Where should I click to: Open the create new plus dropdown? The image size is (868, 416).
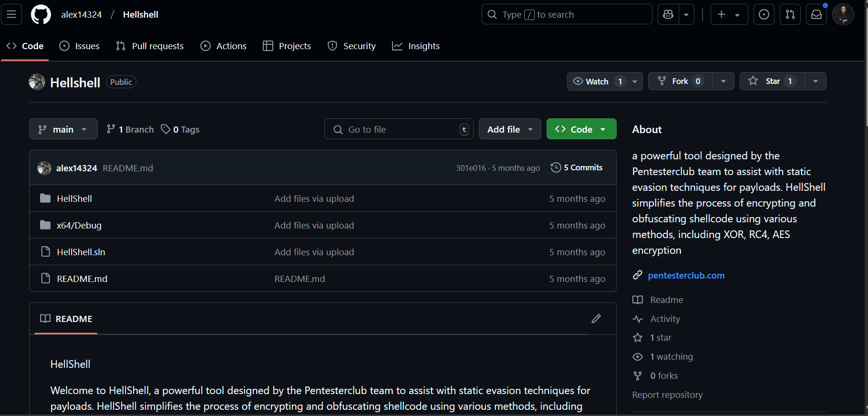pyautogui.click(x=729, y=14)
